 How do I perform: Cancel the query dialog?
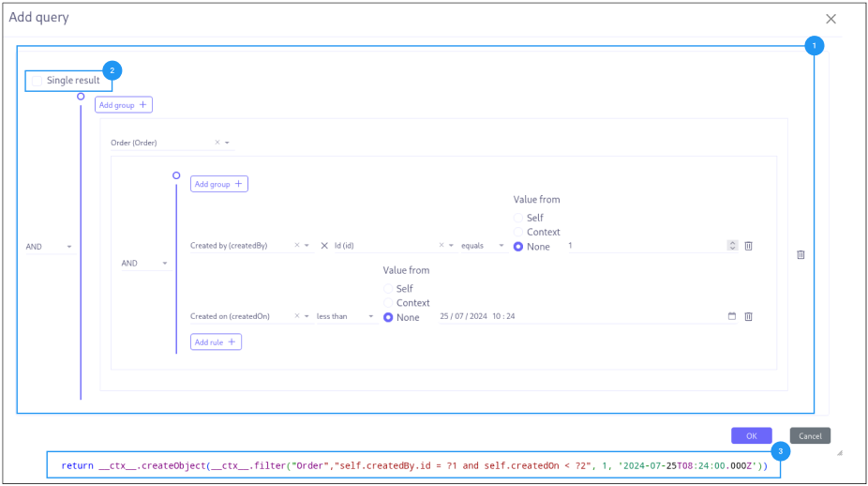point(810,435)
